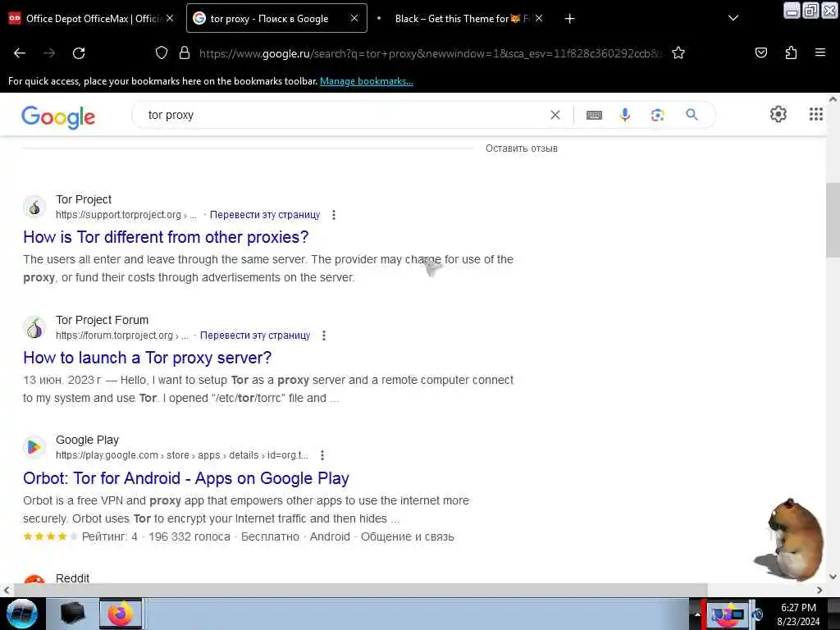This screenshot has width=840, height=630.
Task: Click the taskbar clock showing 6:27 PM
Action: coord(798,614)
